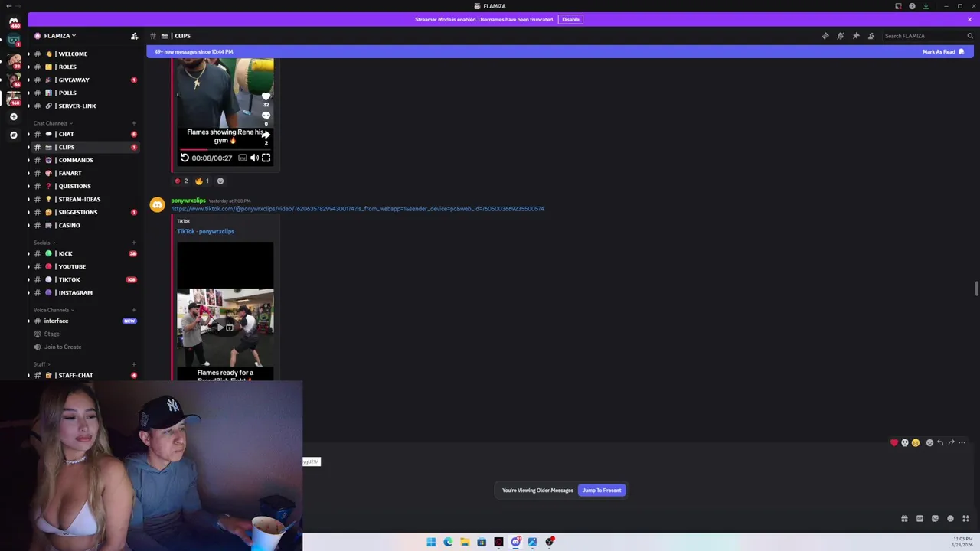
Task: Collapse Chat Channels category
Action: coord(53,123)
